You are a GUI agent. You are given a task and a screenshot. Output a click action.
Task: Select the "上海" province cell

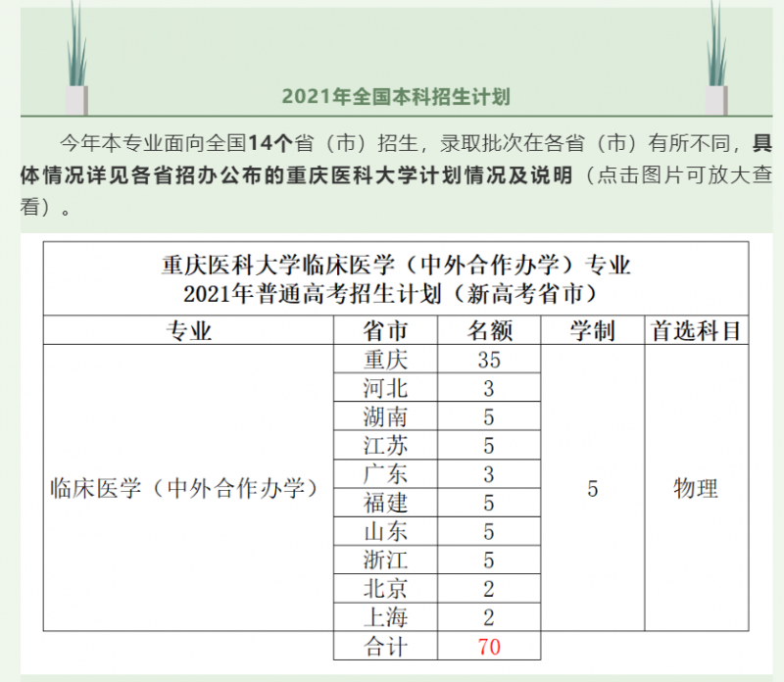(385, 617)
